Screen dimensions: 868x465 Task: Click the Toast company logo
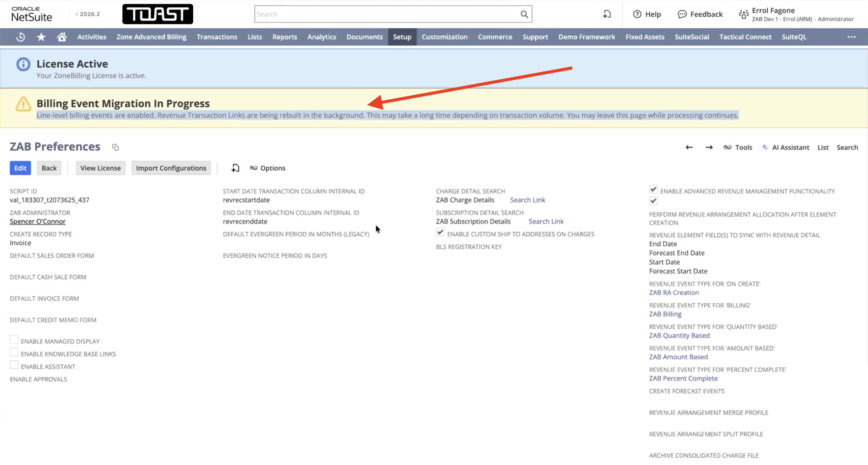[x=158, y=14]
